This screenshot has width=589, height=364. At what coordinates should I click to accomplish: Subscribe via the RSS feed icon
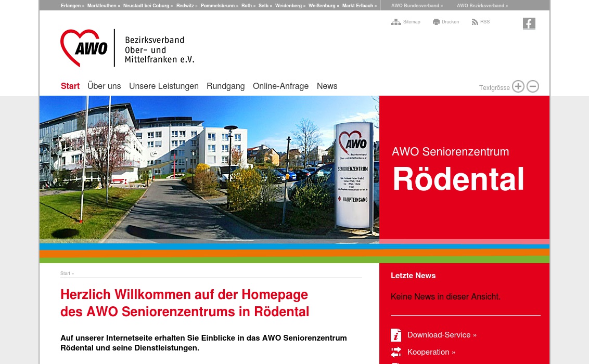(475, 22)
